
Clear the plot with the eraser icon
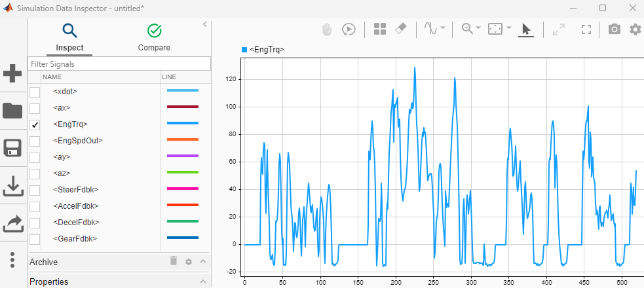pyautogui.click(x=402, y=29)
